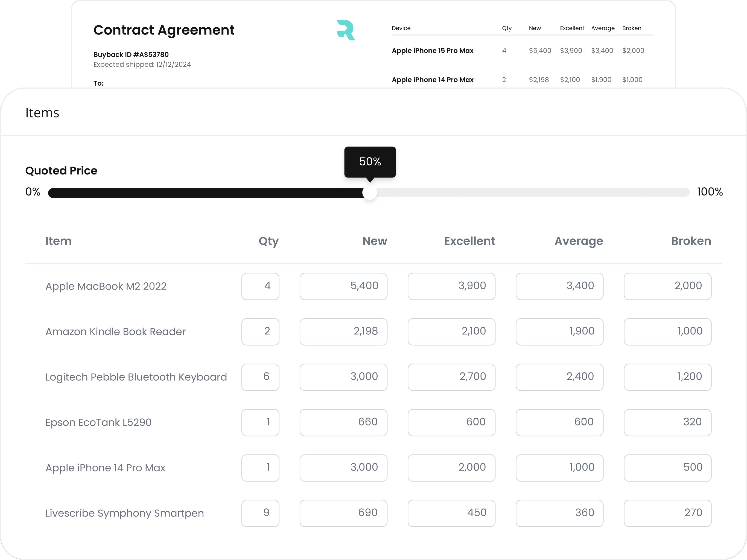The width and height of the screenshot is (747, 560).
Task: Click the 'Epson EcoTank L5290' item name
Action: [x=98, y=422]
